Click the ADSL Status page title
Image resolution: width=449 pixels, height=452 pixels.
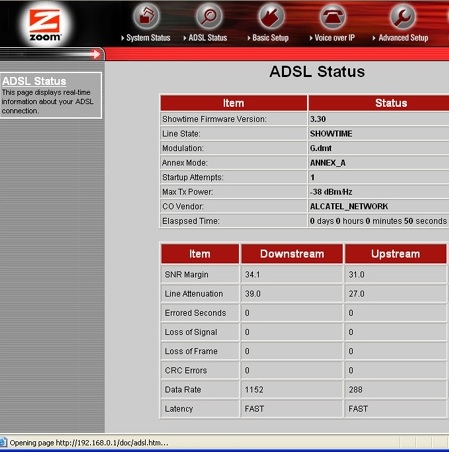(317, 72)
